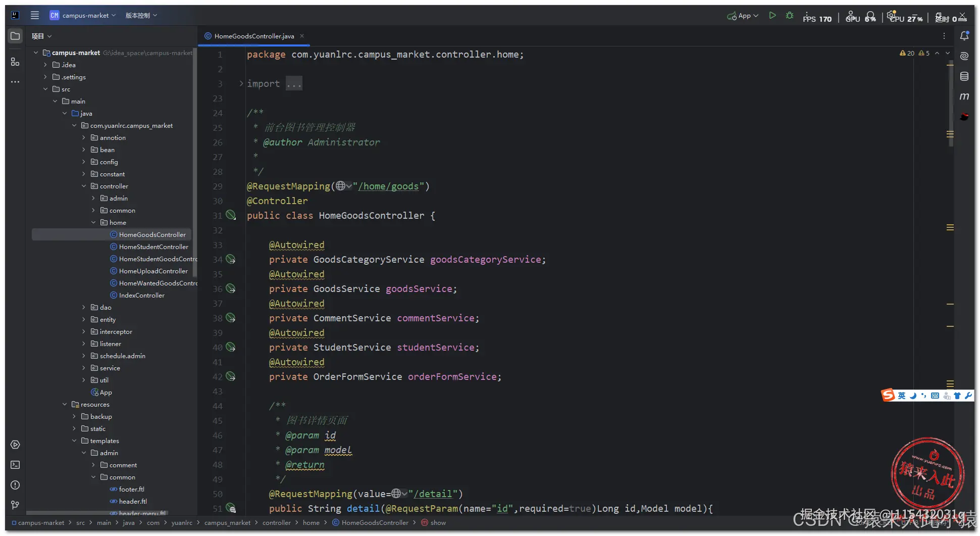Select HomeUploadController in project tree

click(x=153, y=271)
